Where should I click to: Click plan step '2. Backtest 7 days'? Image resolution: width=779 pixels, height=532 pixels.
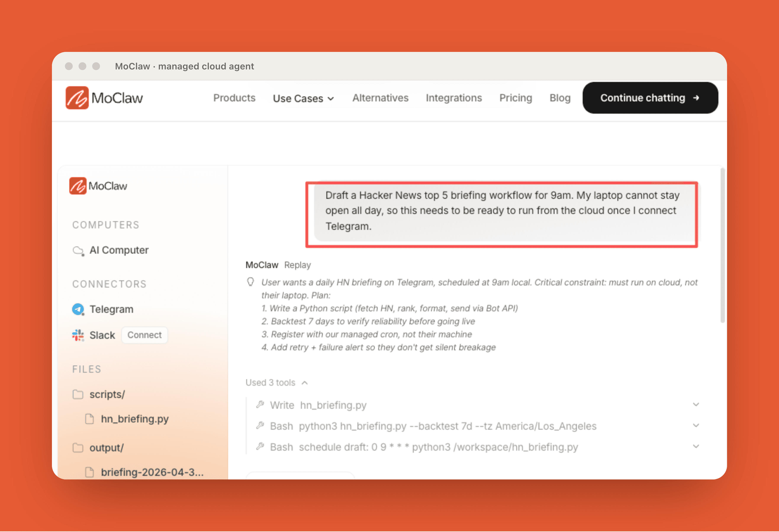[x=368, y=321]
